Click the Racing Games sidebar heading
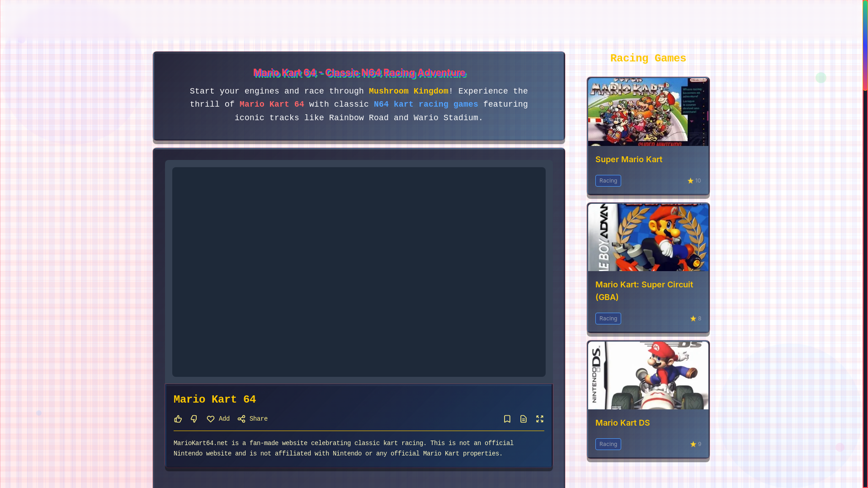Viewport: 868px width, 488px height. [x=648, y=59]
